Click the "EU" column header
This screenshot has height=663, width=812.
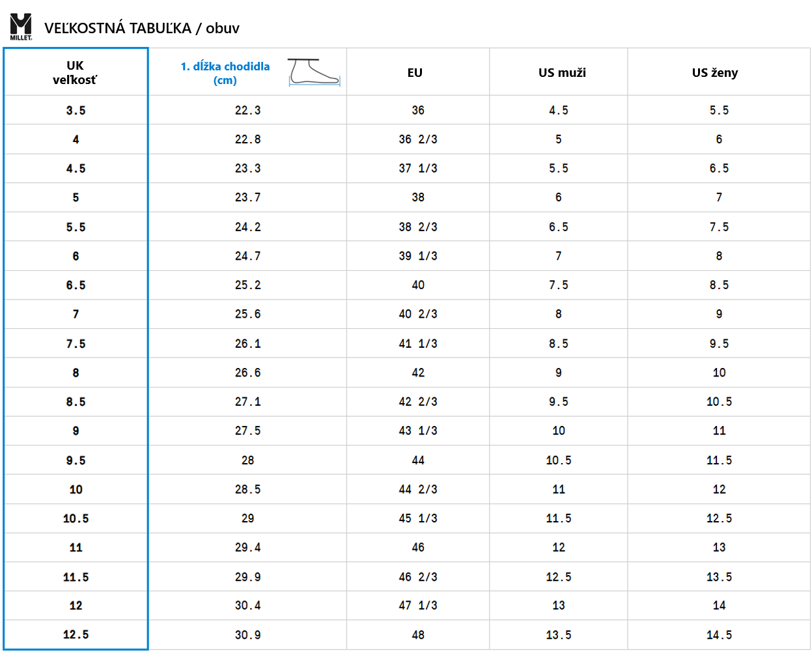[x=415, y=73]
